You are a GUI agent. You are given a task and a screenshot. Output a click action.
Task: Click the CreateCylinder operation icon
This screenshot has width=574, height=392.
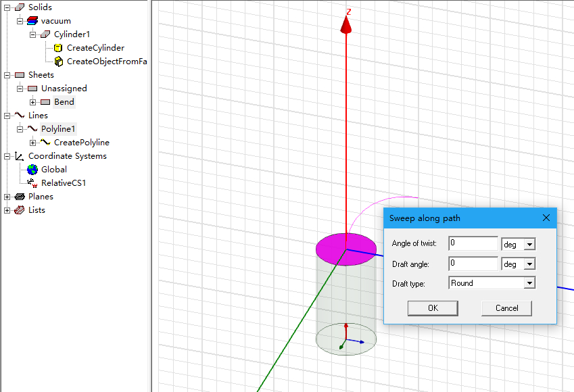point(58,48)
